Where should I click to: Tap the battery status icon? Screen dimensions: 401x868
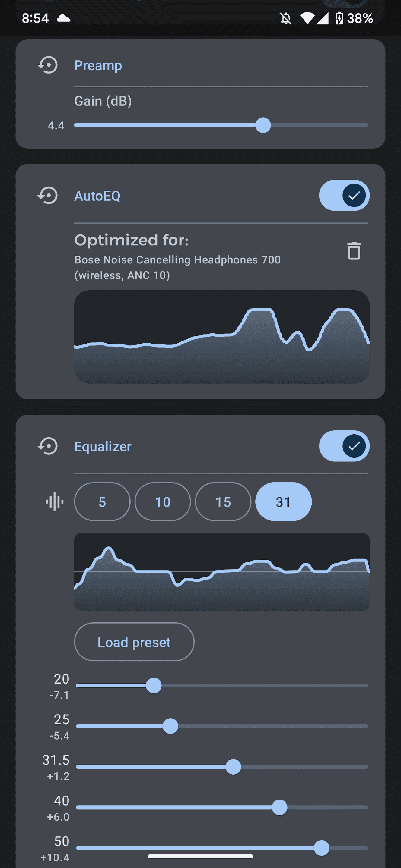coord(339,18)
